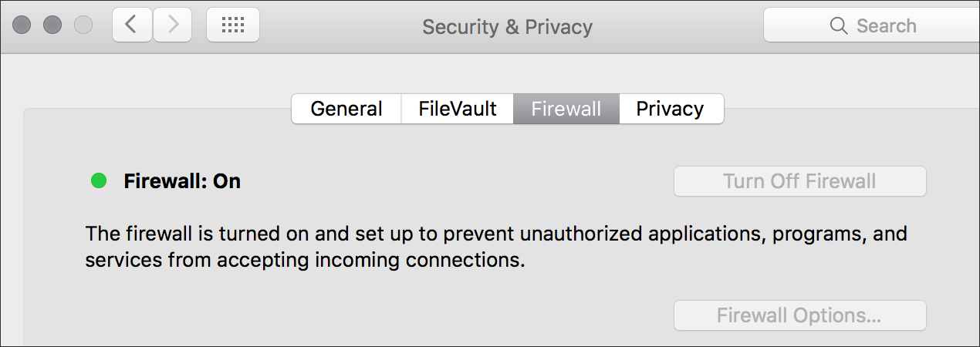Viewport: 980px width, 347px height.
Task: Select the Firewall tab
Action: coord(566,109)
